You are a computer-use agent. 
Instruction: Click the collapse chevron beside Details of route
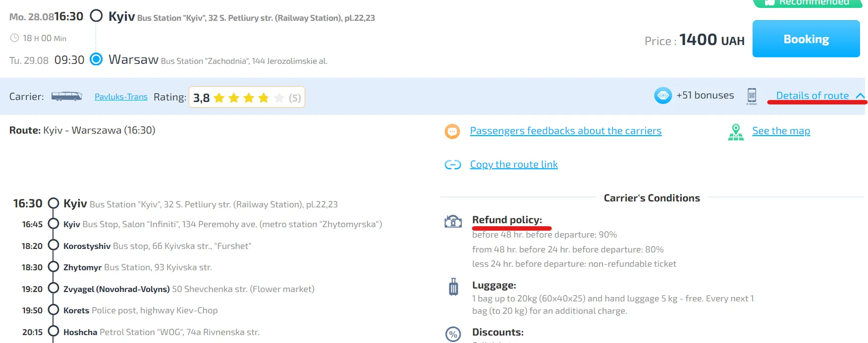click(860, 96)
